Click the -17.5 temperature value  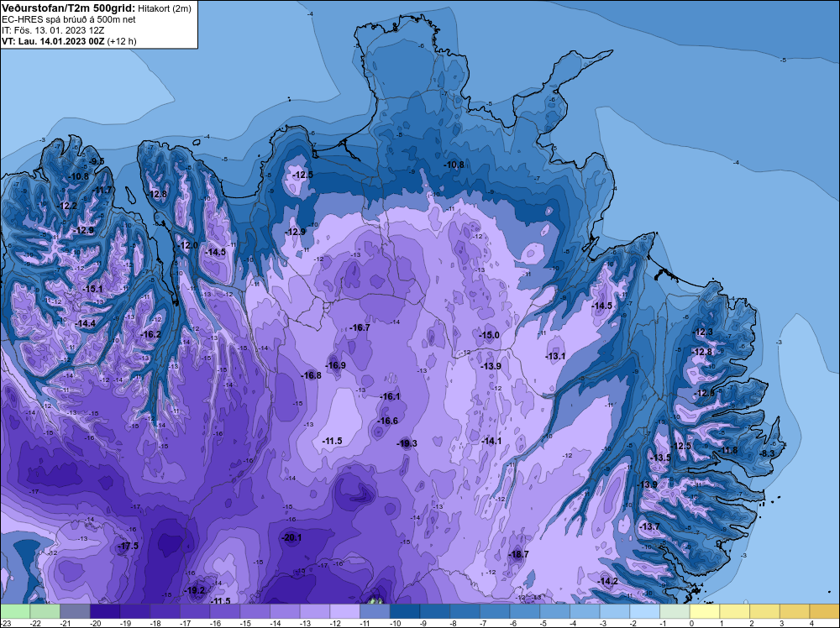[x=128, y=546]
